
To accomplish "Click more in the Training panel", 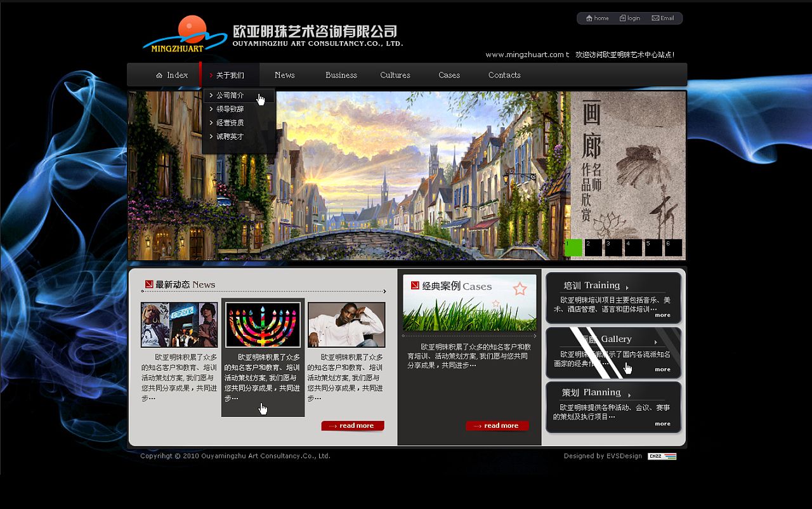I will tap(662, 315).
